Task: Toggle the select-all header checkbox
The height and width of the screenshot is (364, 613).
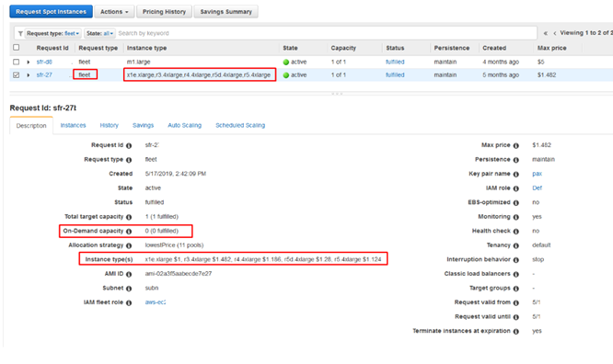Action: coord(16,48)
